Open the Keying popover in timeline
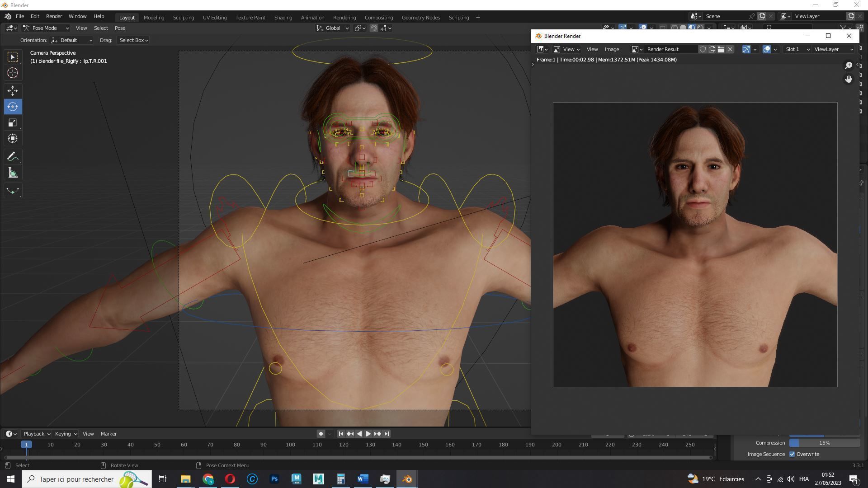Viewport: 868px width, 488px height. click(66, 434)
